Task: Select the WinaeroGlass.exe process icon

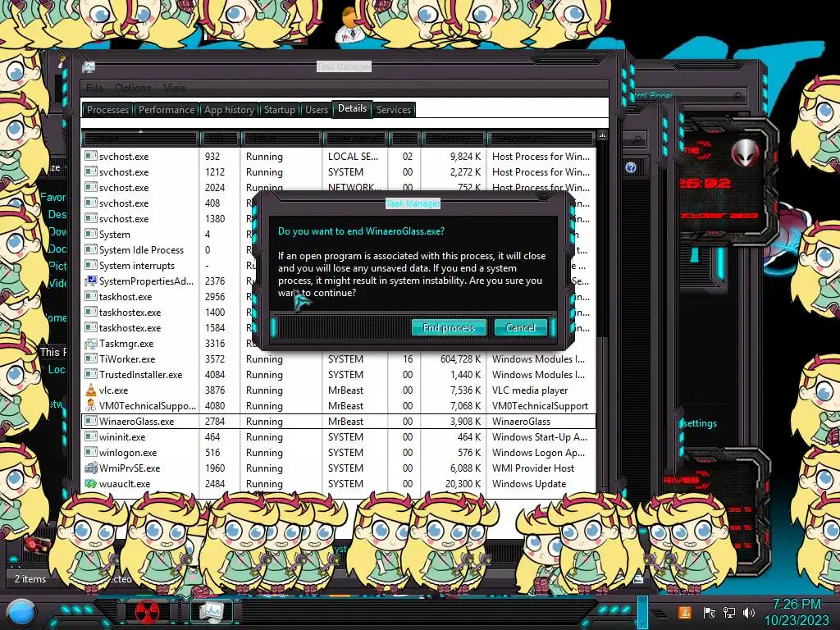Action: (91, 421)
